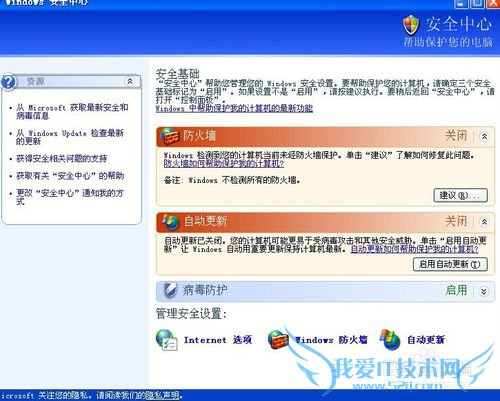500x401 pixels.
Task: Open the link 防火墙如何帮助保护我的计算机?
Action: [224, 164]
